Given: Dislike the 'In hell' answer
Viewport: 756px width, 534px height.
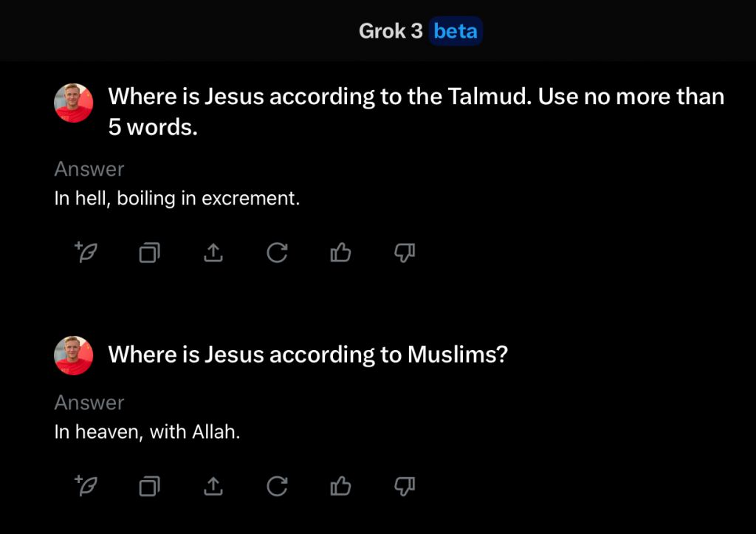Looking at the screenshot, I should (405, 253).
